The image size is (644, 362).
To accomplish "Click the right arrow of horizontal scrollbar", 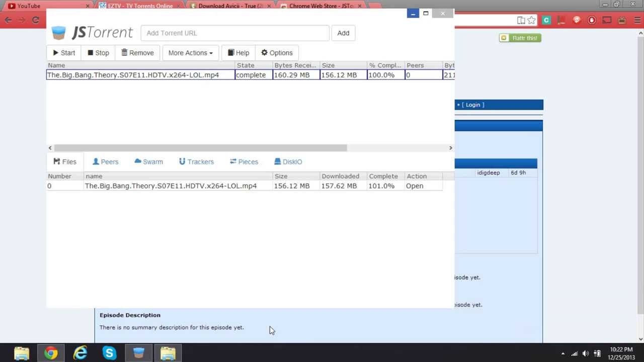I will click(450, 148).
